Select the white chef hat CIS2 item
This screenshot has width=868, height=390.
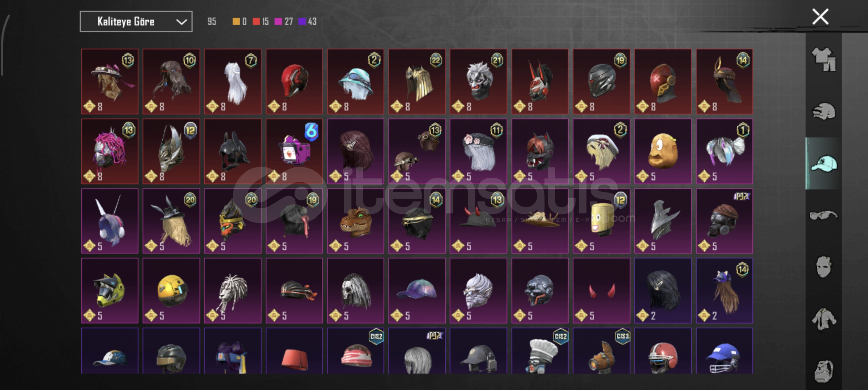coord(540,351)
